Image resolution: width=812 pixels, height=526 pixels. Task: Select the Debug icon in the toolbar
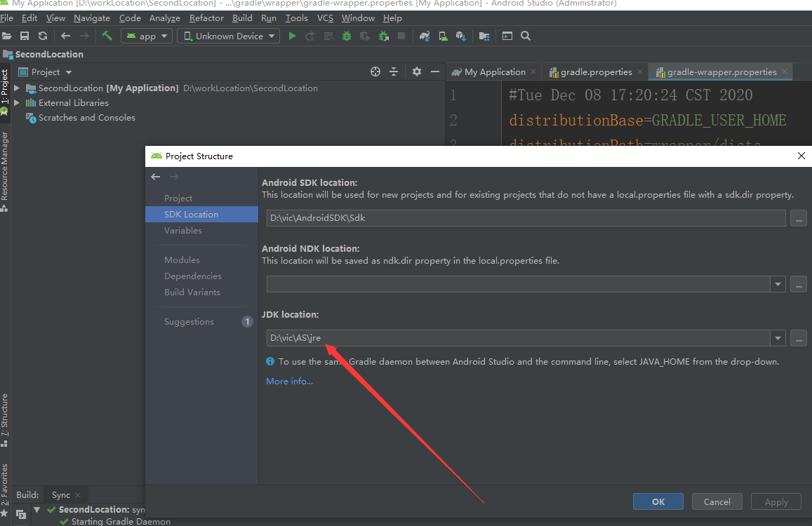tap(347, 36)
